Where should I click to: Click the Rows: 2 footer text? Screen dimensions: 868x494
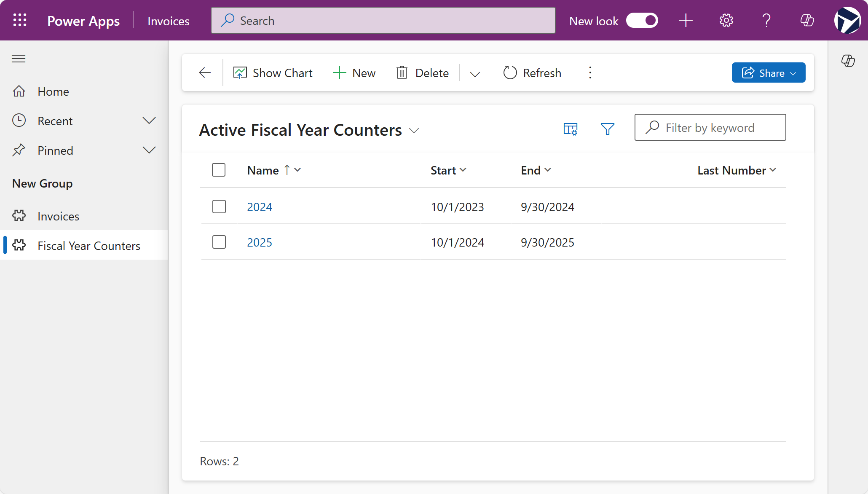(x=219, y=461)
